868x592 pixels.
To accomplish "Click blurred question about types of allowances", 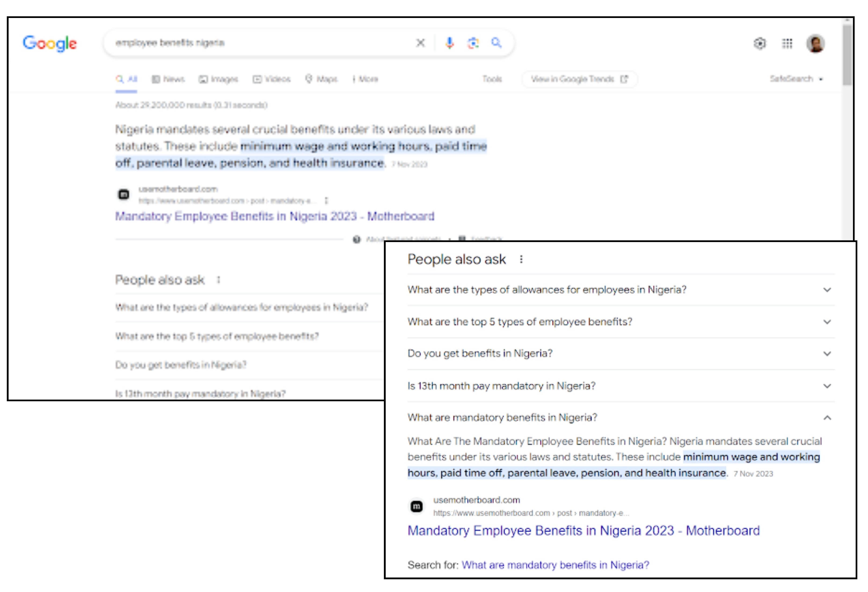I will coord(242,307).
